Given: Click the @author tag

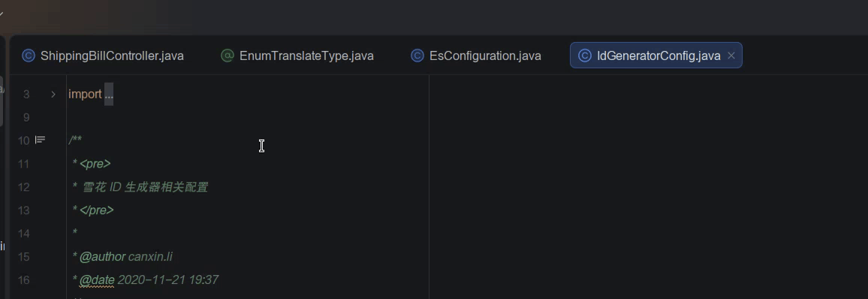Looking at the screenshot, I should click(102, 257).
